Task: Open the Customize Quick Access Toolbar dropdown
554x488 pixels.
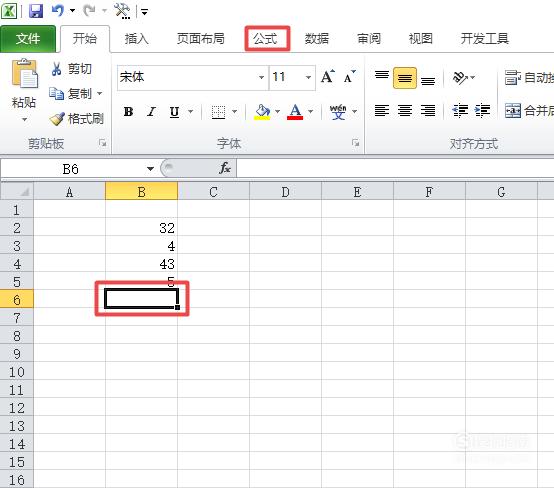Action: coord(145,12)
